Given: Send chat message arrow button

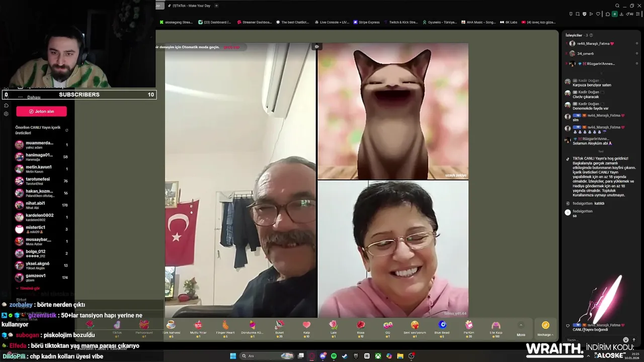Looking at the screenshot, I should pyautogui.click(x=634, y=340).
